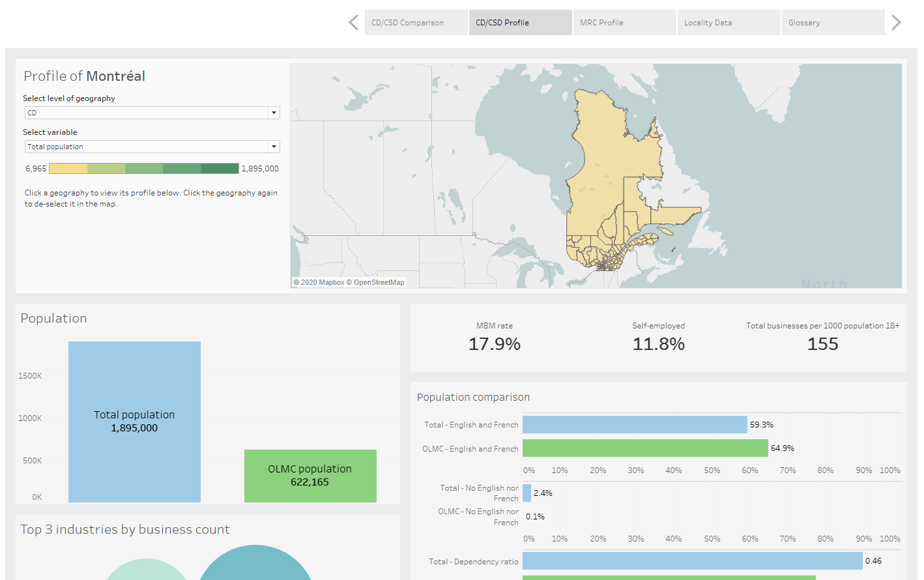Click the 'OLMC - English and French' row label
Viewport: 924px width, 580px height.
click(x=470, y=449)
